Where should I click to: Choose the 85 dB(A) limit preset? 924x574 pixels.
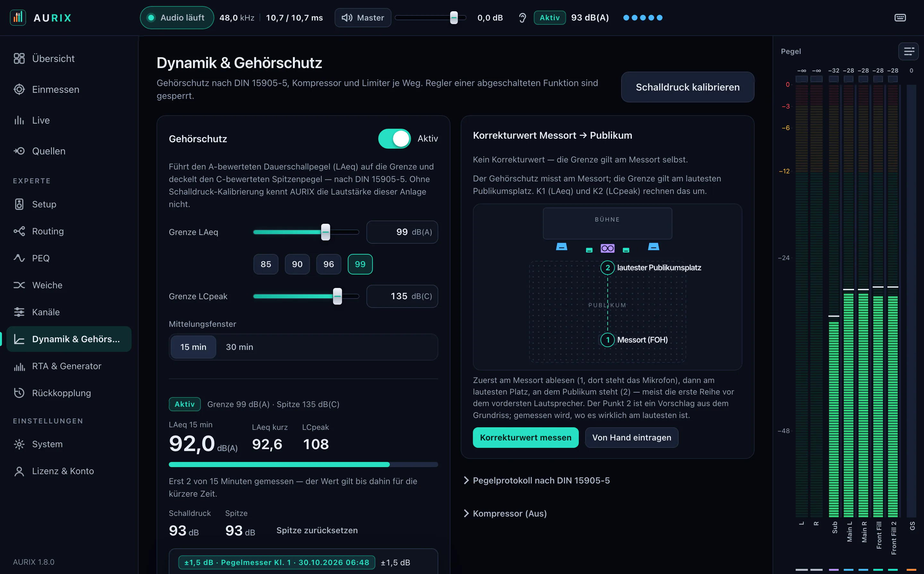tap(266, 264)
